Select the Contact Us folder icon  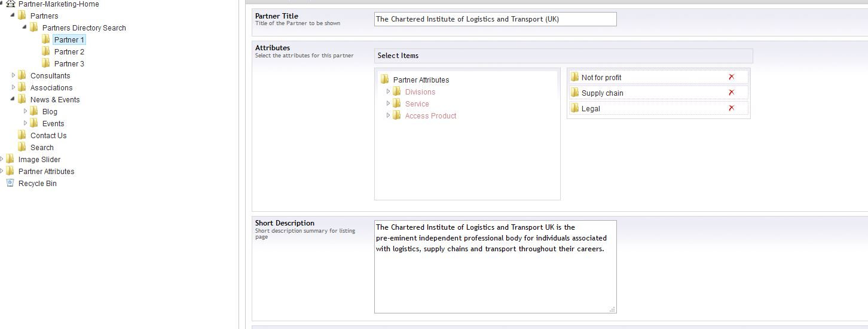[22, 135]
